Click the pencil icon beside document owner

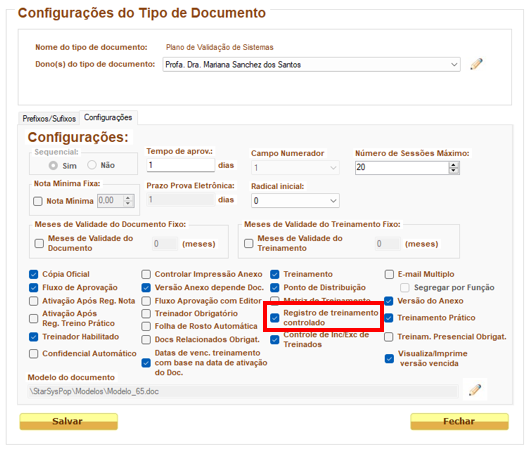coord(476,64)
